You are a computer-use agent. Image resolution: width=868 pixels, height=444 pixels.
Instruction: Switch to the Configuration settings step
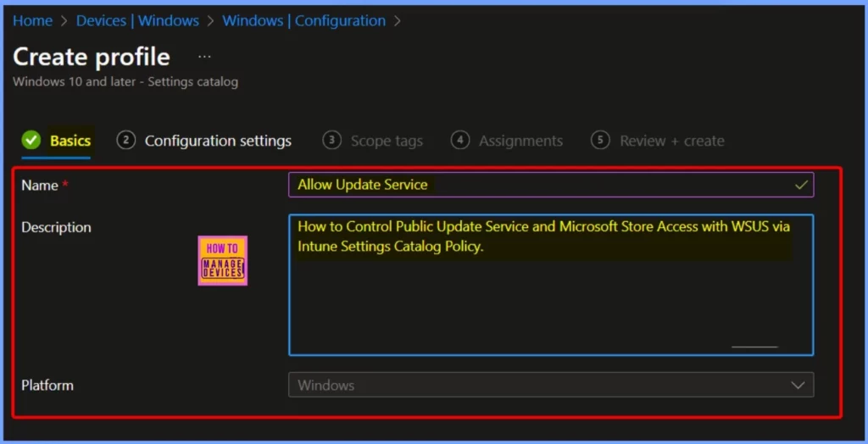[x=218, y=141]
